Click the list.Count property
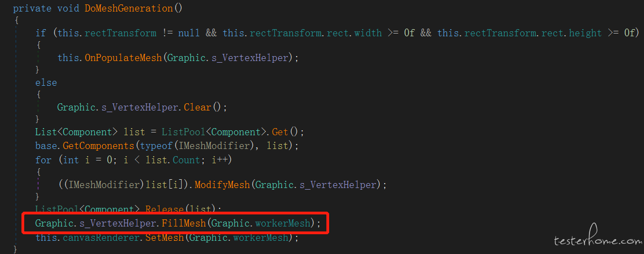 tap(173, 160)
